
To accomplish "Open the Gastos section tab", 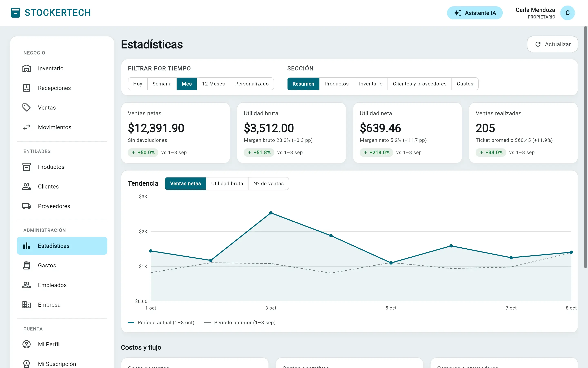I will pos(465,84).
